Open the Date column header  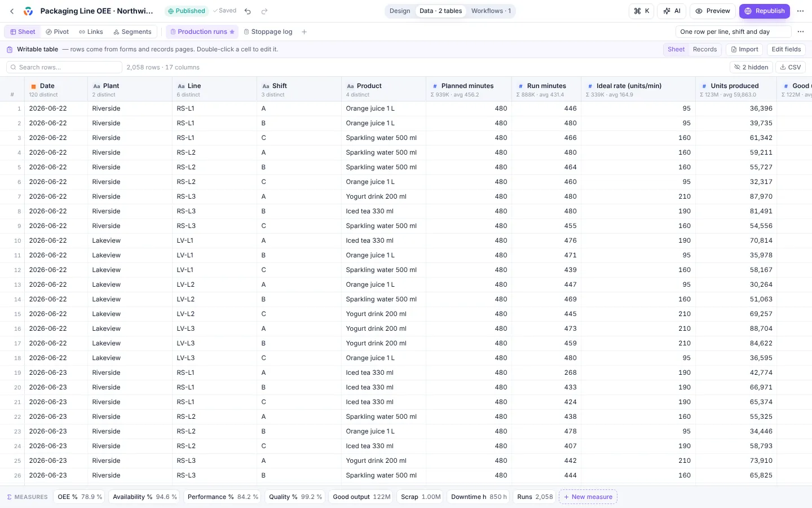(56, 90)
